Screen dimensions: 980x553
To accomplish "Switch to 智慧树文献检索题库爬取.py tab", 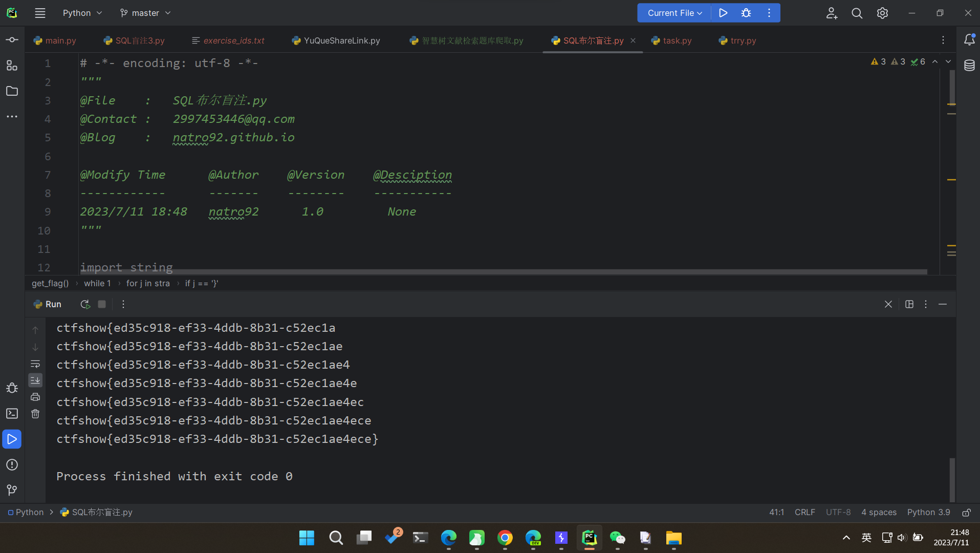I will (x=467, y=40).
